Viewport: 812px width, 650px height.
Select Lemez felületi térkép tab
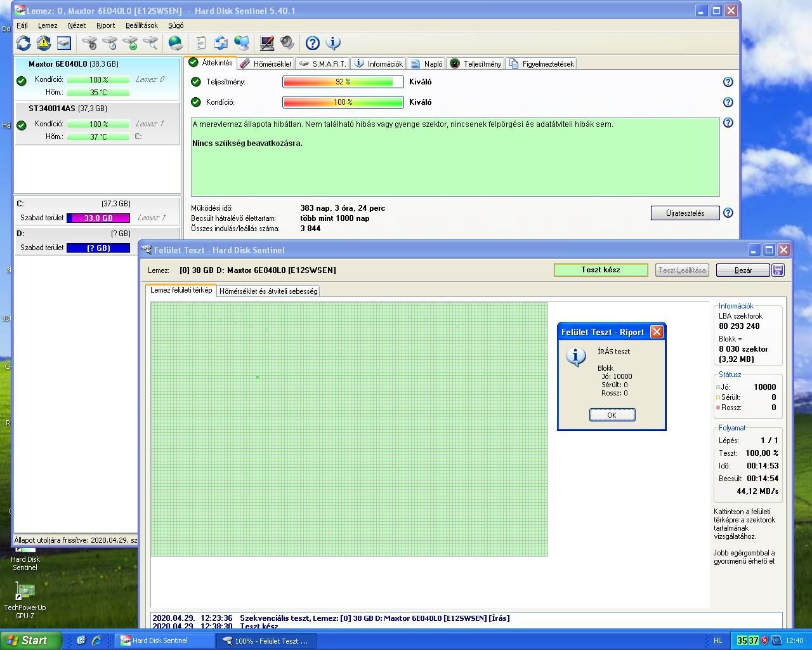(181, 290)
